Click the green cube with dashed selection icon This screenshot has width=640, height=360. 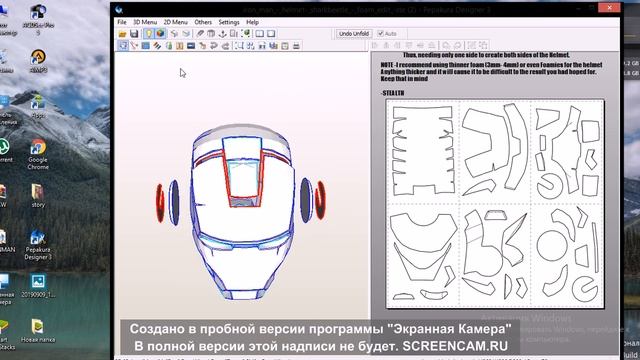coord(246,33)
